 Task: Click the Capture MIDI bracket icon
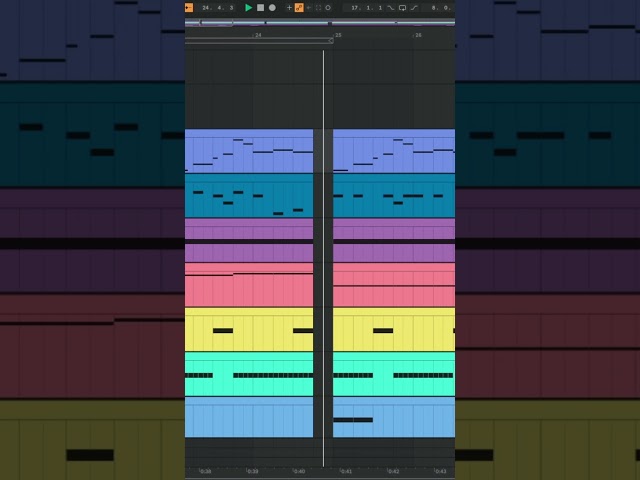click(x=318, y=7)
